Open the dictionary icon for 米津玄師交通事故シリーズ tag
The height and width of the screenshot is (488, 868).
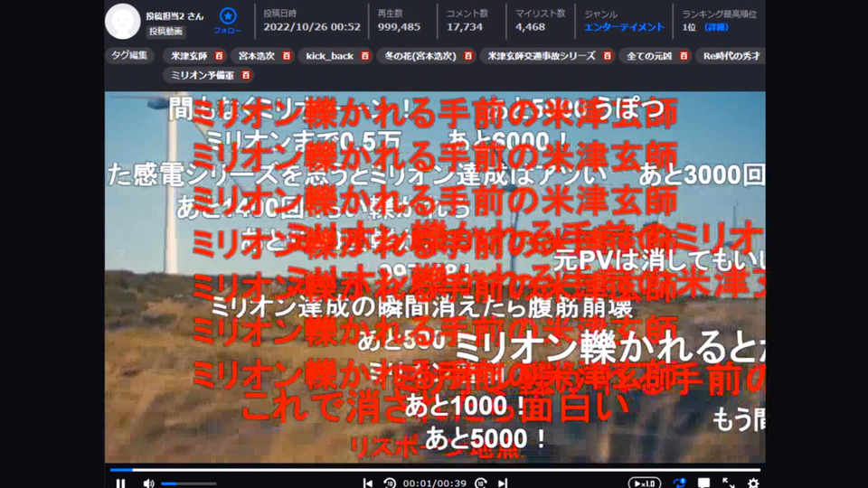(x=608, y=56)
